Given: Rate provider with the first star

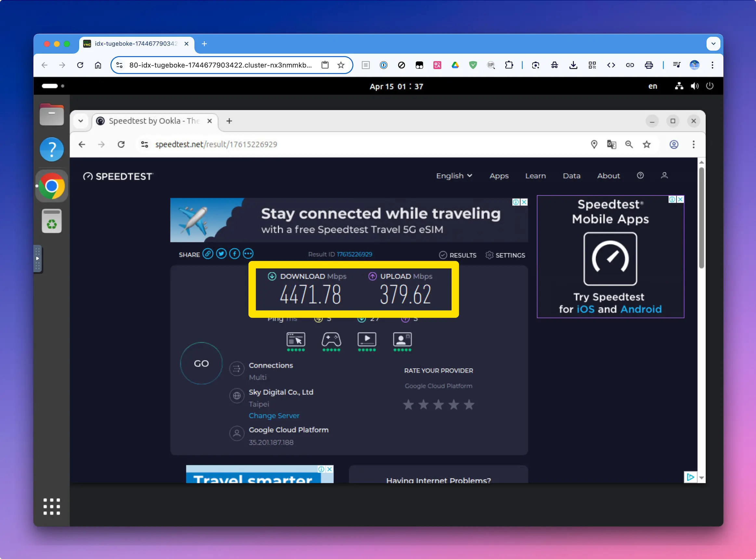Looking at the screenshot, I should 409,404.
